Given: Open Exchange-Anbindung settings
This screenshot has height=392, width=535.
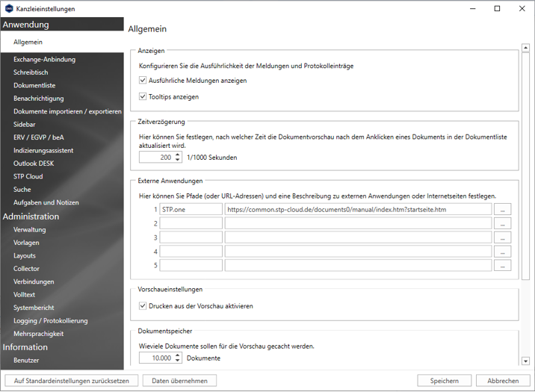Looking at the screenshot, I should [44, 59].
